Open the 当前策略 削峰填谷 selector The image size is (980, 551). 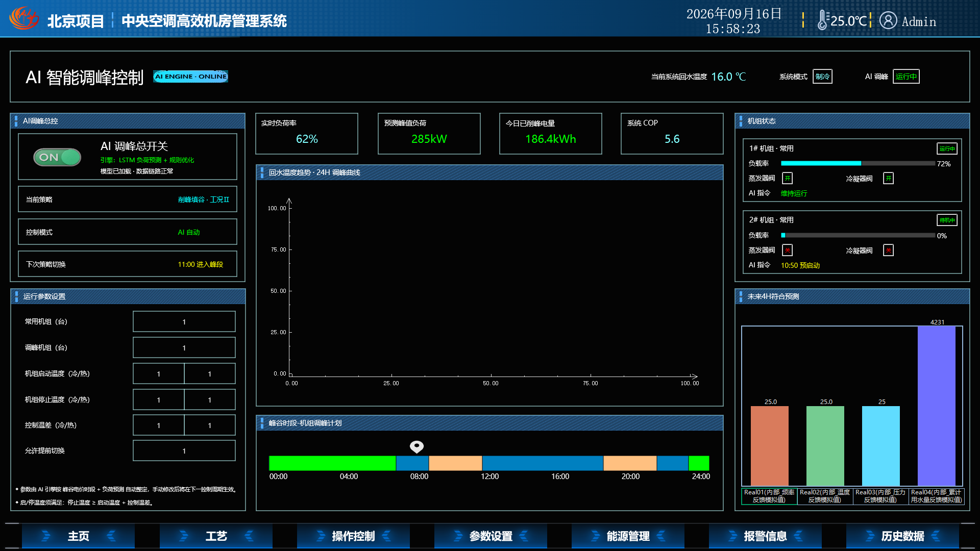click(x=128, y=199)
